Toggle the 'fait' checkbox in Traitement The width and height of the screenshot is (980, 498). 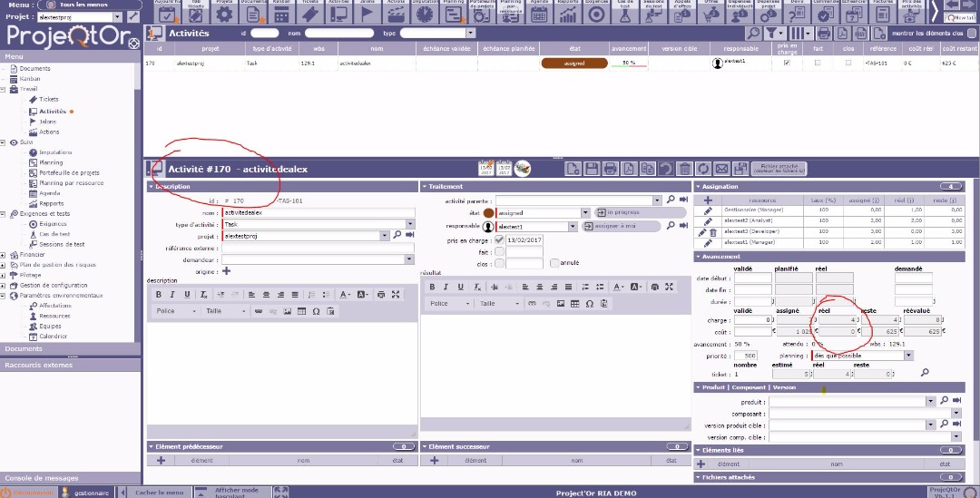coord(500,251)
